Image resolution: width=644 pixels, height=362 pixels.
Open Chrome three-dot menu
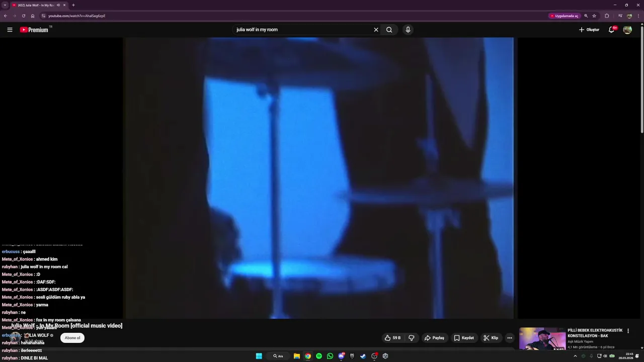click(639, 16)
